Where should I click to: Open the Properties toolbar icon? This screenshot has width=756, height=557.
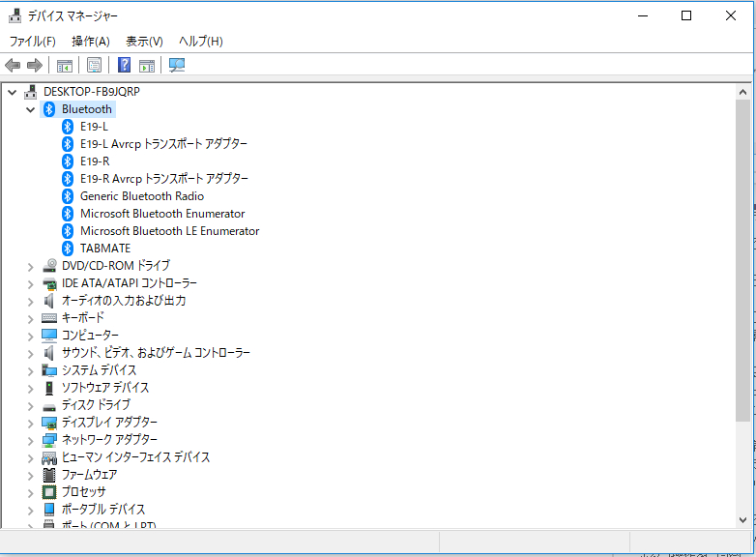click(x=94, y=65)
